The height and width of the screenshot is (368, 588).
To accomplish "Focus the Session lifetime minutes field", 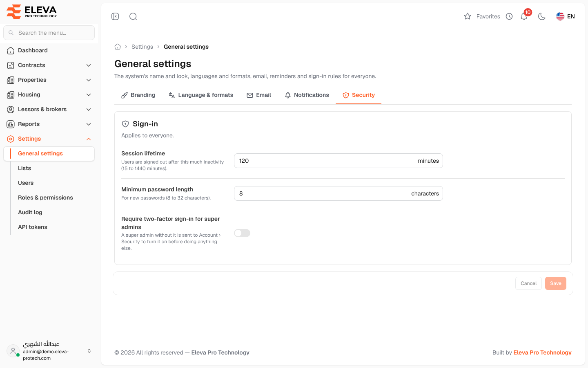I will [x=338, y=161].
